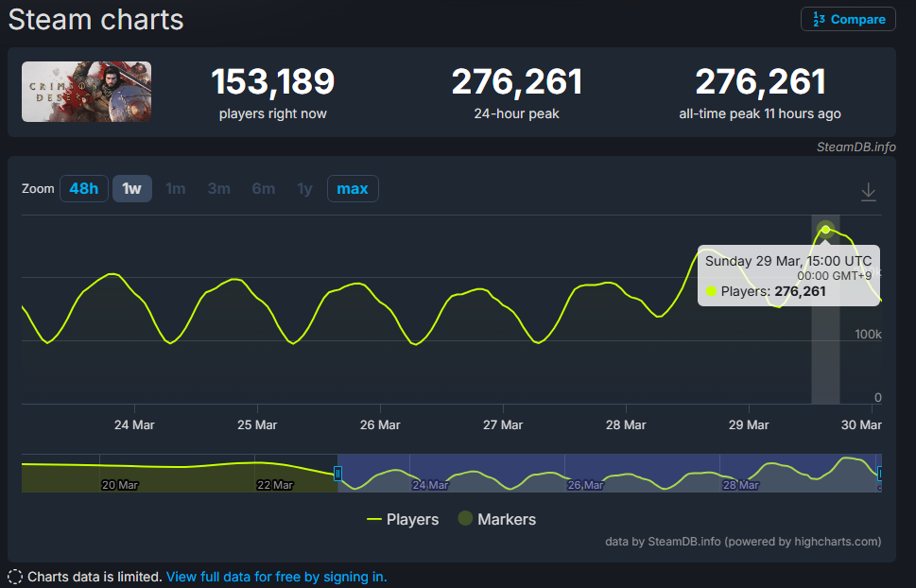Download the chart data icon

(x=869, y=192)
